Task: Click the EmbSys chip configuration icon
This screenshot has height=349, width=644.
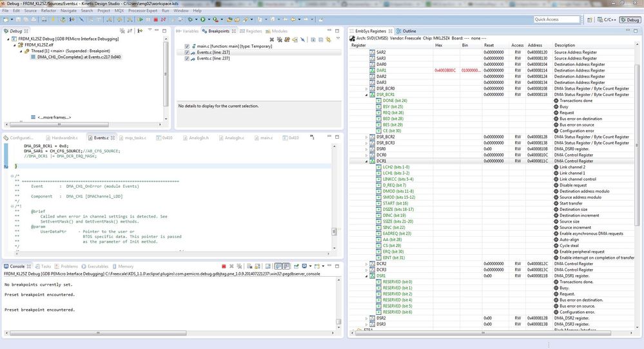Action: tap(352, 38)
